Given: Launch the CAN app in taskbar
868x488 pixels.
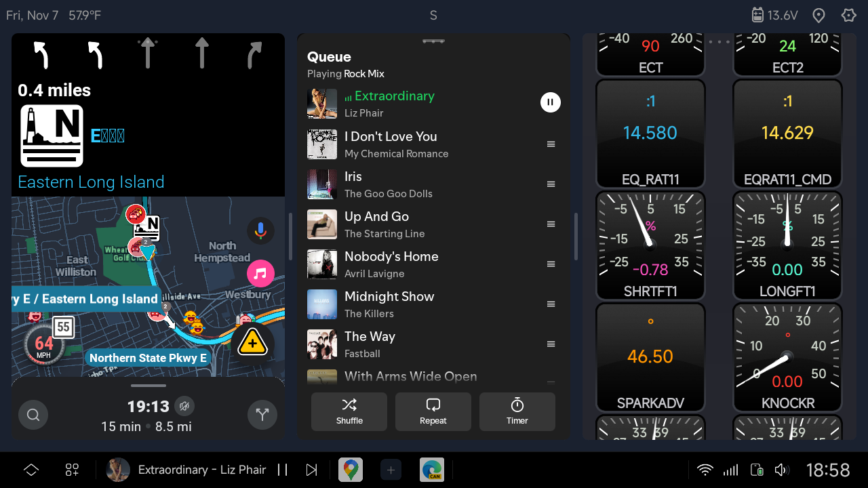Looking at the screenshot, I should [x=432, y=470].
